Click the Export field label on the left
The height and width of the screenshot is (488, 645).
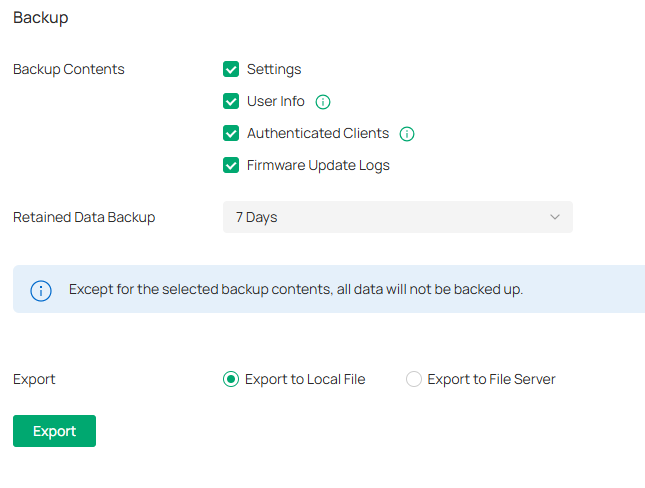click(x=34, y=379)
